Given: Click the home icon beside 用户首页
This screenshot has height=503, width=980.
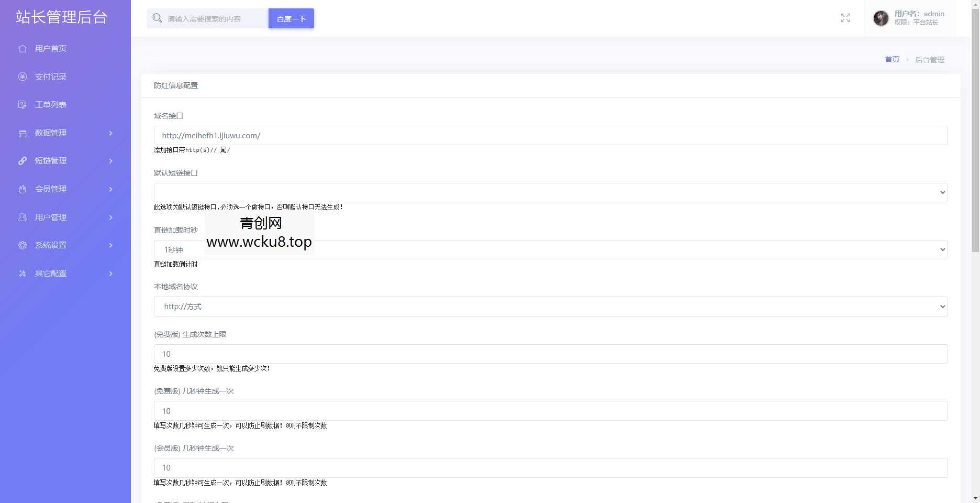Looking at the screenshot, I should click(x=23, y=49).
